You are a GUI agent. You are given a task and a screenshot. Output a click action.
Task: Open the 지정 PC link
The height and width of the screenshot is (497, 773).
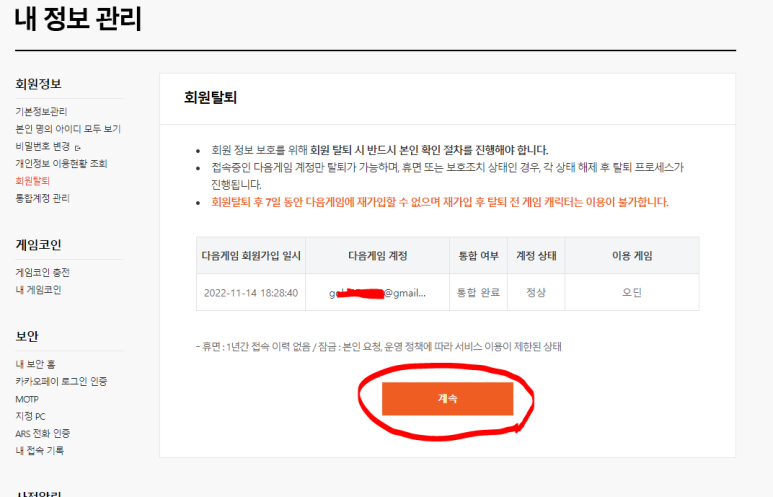click(30, 416)
